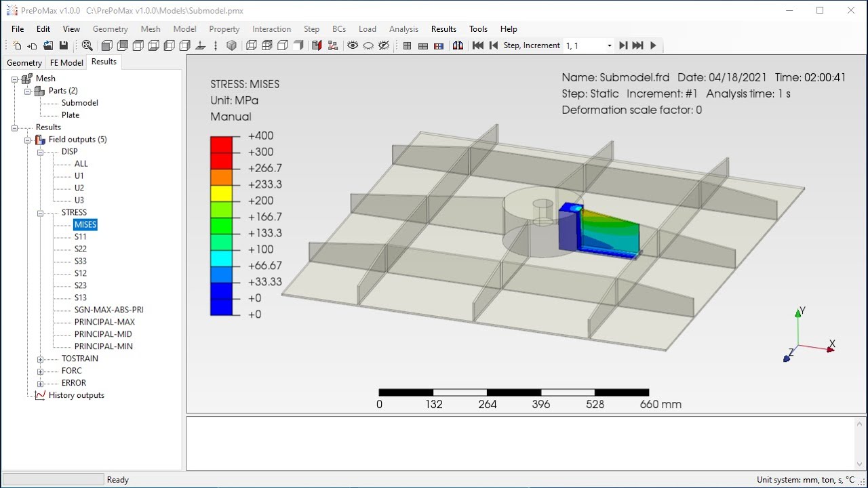This screenshot has width=868, height=488.
Task: Click the scale bar ruler widget
Action: click(x=514, y=392)
